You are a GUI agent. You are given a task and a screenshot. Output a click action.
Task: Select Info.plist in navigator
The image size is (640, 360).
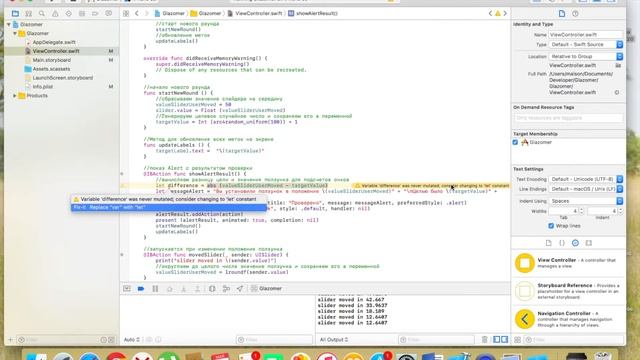(42, 87)
